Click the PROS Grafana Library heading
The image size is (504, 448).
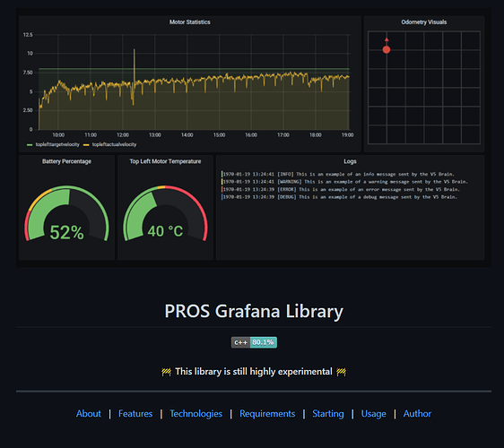[254, 311]
